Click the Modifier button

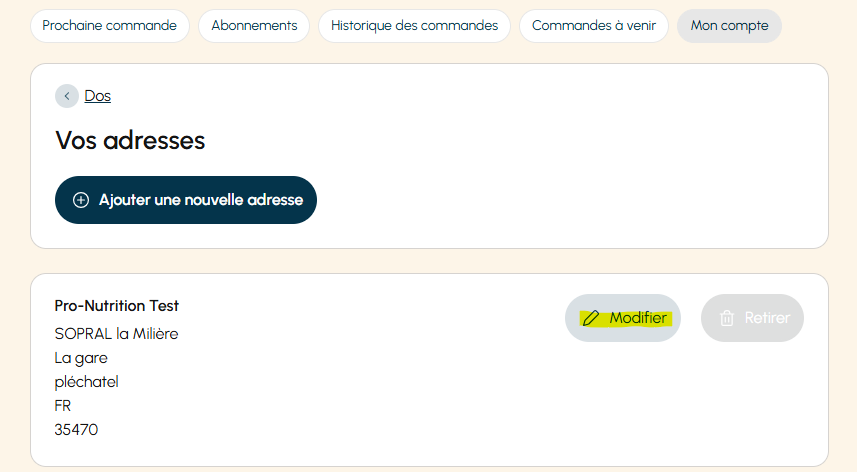(623, 318)
